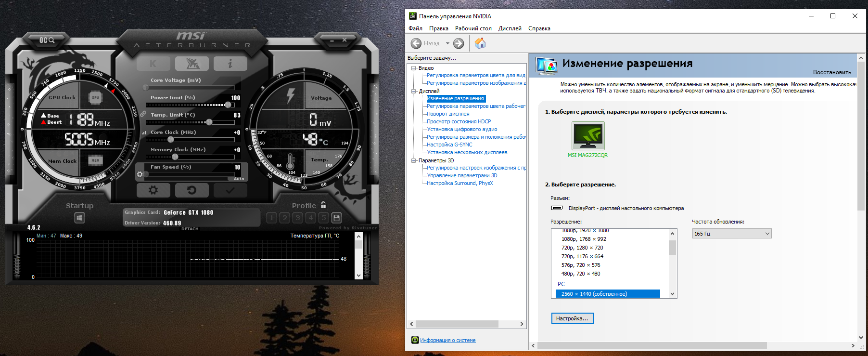Open Установка нескольких дисплеев task

467,152
